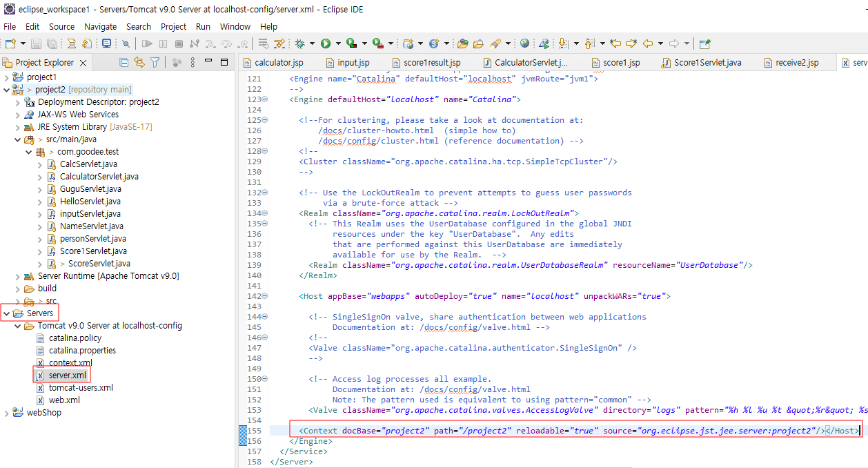This screenshot has width=868, height=468.
Task: Select HelloServlet.java in the tree
Action: tap(90, 202)
